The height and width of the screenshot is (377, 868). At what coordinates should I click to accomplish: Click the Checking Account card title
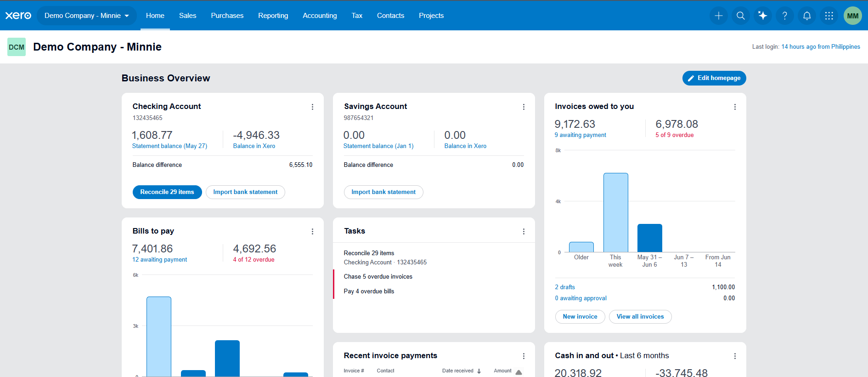tap(167, 107)
